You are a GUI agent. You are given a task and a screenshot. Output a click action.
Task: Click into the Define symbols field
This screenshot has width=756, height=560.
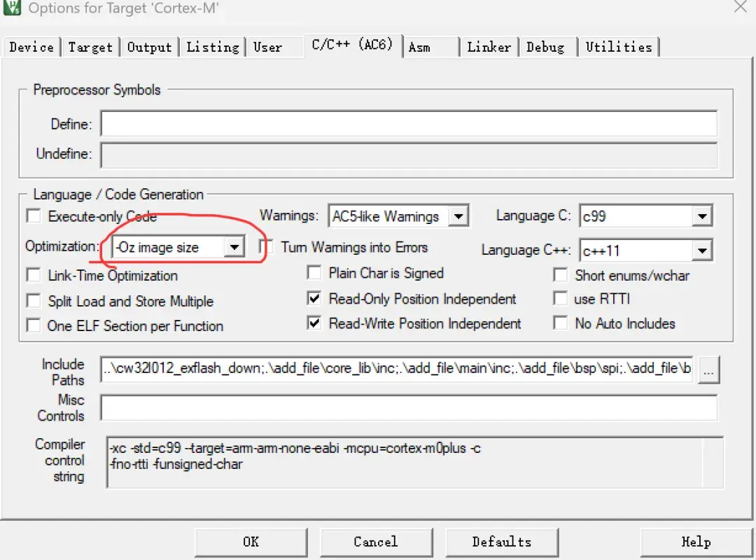coord(409,124)
